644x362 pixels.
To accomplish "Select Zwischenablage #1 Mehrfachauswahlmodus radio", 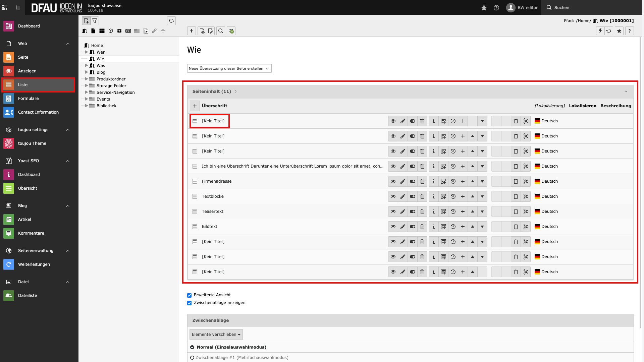I will pyautogui.click(x=192, y=358).
